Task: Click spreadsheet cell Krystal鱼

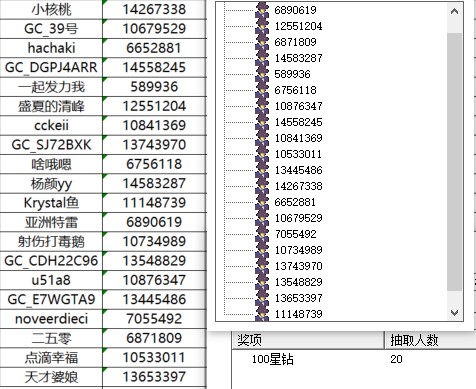Action: 51,203
